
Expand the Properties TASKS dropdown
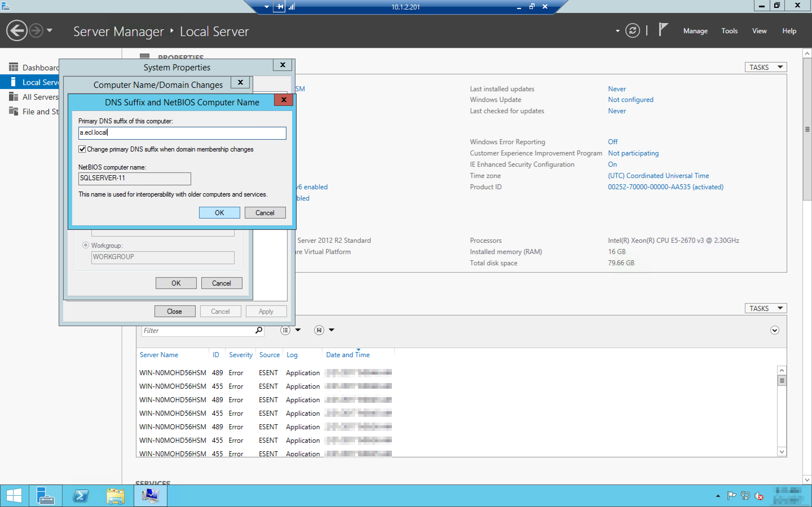765,67
